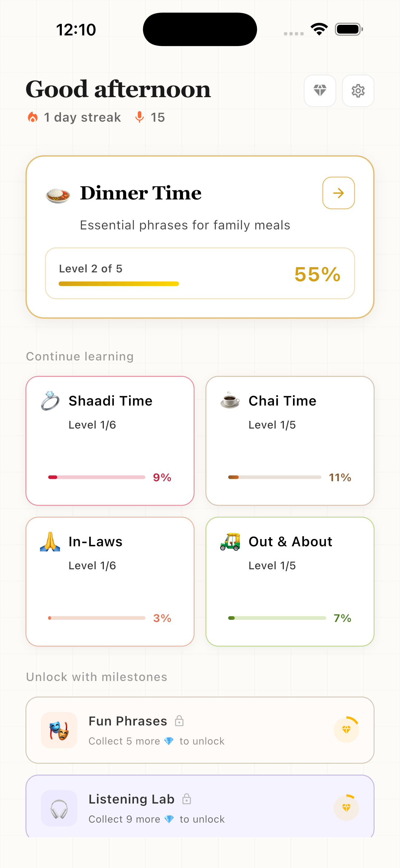Image resolution: width=400 pixels, height=868 pixels.
Task: Tap the lock icon beside Listening Lab
Action: 186,799
